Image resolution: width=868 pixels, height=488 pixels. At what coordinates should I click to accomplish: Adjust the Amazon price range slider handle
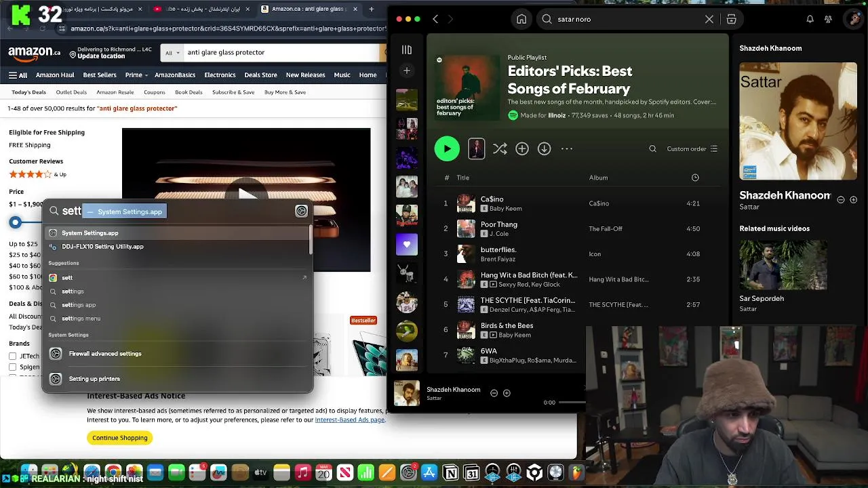click(15, 222)
